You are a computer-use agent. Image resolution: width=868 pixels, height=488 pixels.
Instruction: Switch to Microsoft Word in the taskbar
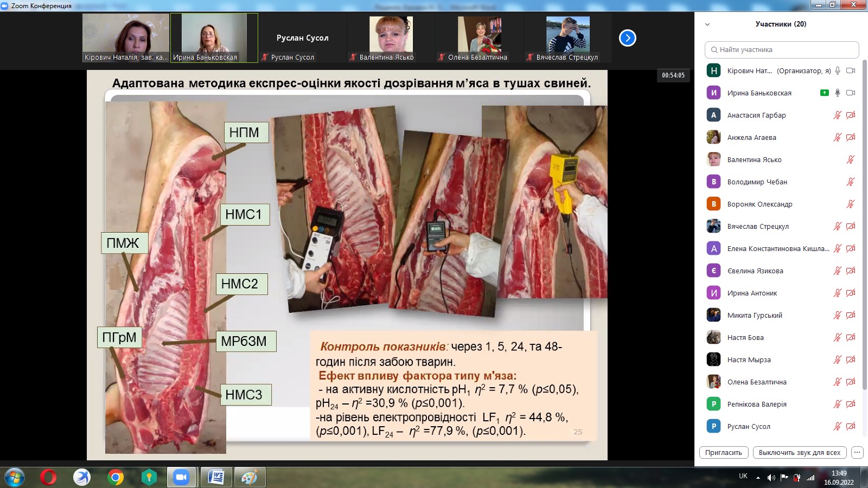point(216,477)
